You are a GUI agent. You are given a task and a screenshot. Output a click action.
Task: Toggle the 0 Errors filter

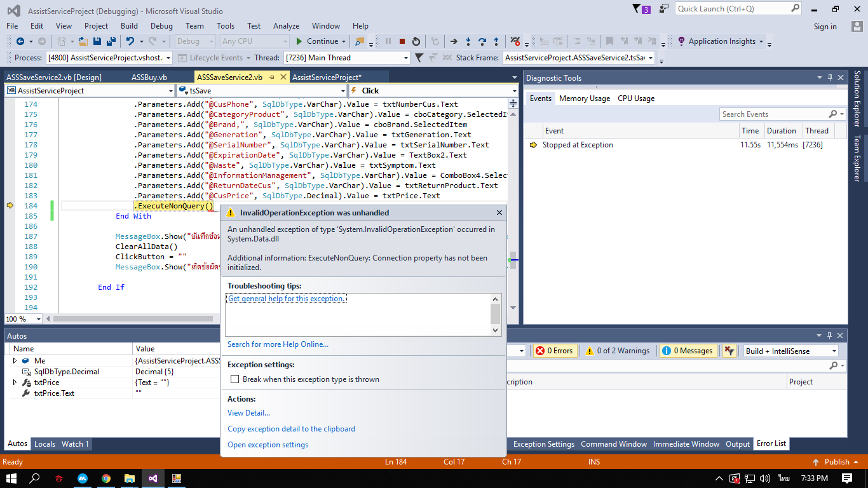(x=555, y=351)
